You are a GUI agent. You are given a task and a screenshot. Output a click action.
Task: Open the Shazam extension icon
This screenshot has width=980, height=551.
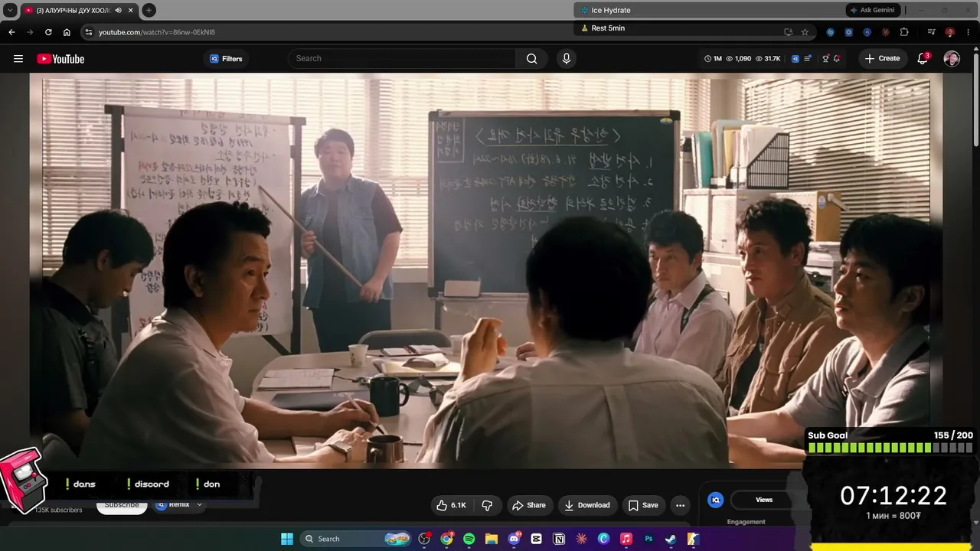click(x=831, y=32)
